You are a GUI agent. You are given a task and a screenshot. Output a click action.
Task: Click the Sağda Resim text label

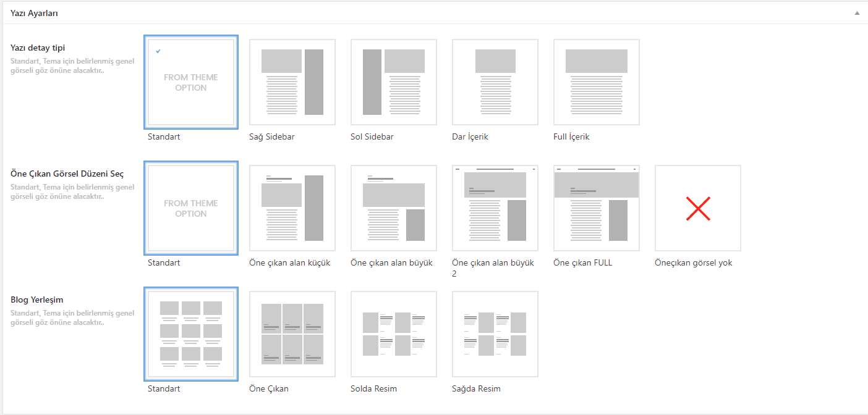point(476,388)
